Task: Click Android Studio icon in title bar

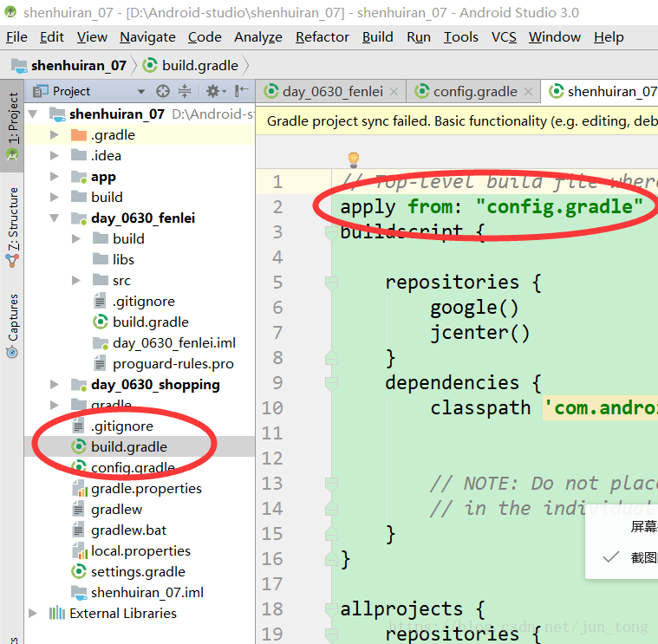Action: (10, 12)
